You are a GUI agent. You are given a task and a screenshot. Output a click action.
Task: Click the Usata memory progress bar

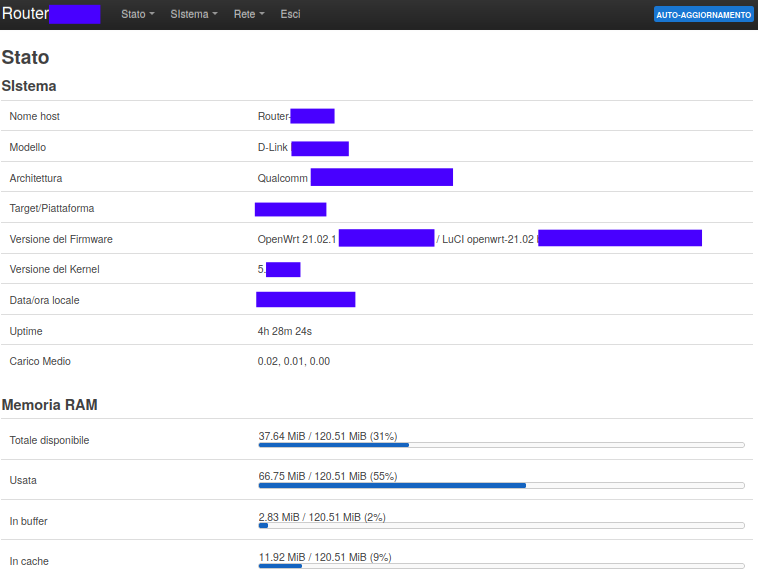[501, 485]
